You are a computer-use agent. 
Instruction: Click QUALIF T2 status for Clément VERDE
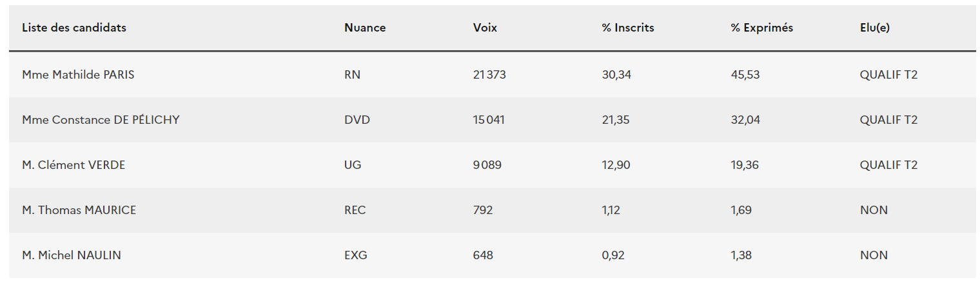point(888,165)
